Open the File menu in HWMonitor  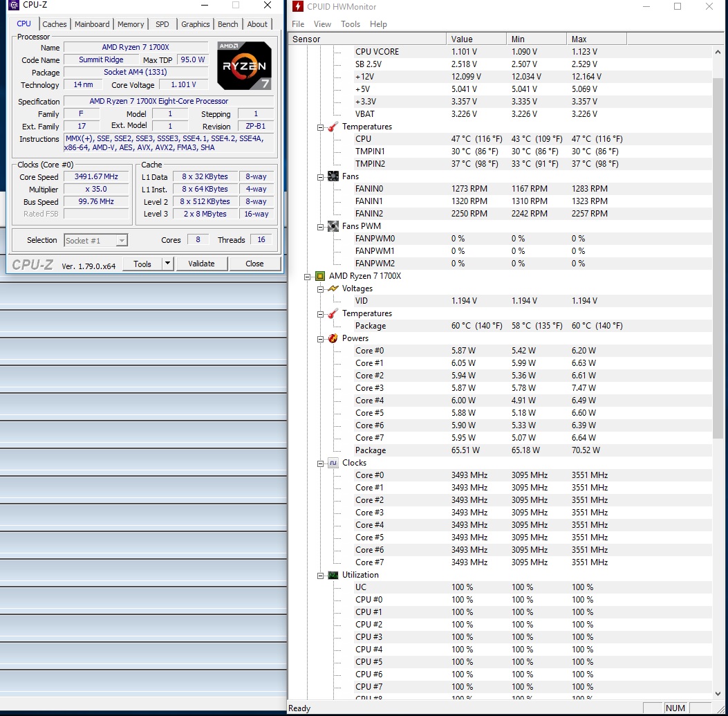298,24
